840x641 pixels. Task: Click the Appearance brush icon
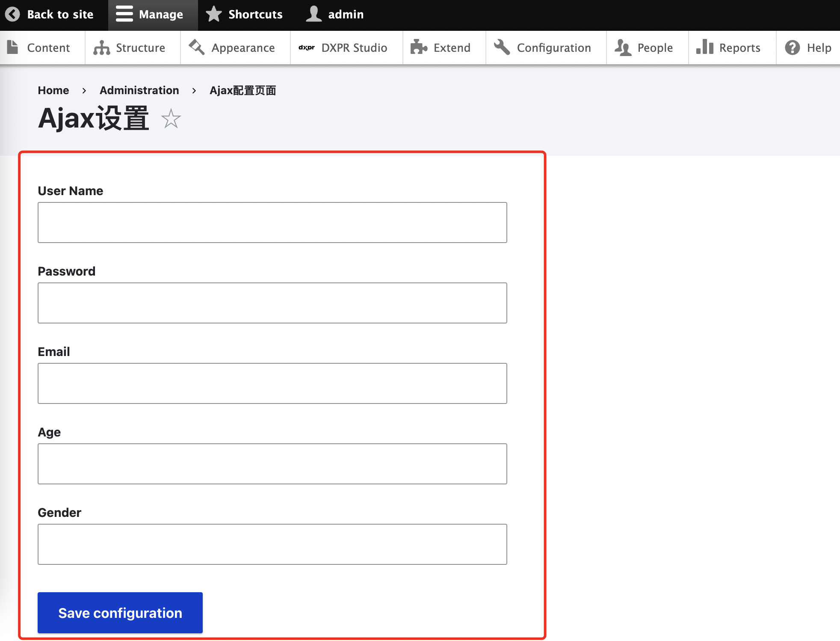pos(197,47)
